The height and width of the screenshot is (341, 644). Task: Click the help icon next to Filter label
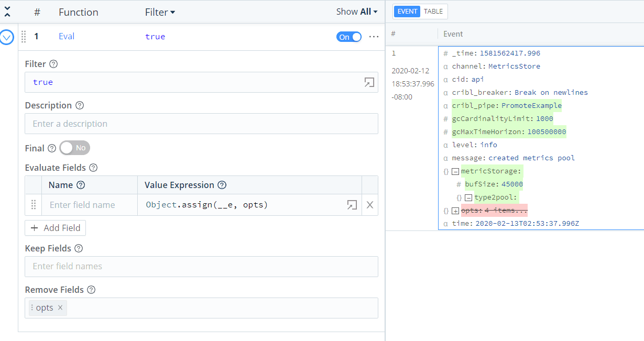click(53, 64)
